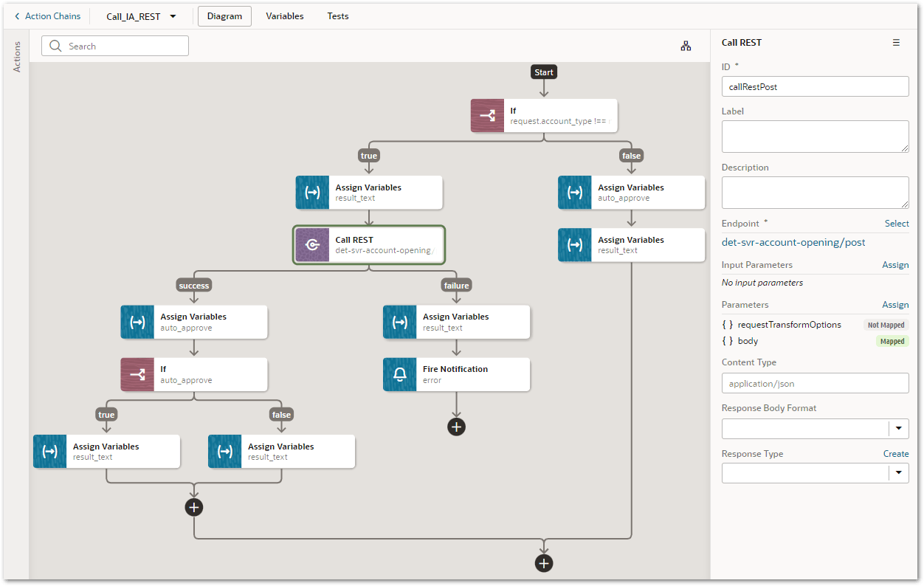The image size is (924, 586).
Task: Click the Content Type application/json field
Action: click(x=815, y=383)
